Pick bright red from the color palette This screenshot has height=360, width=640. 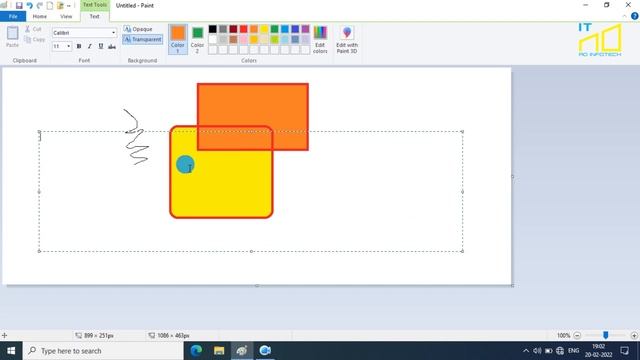click(244, 29)
